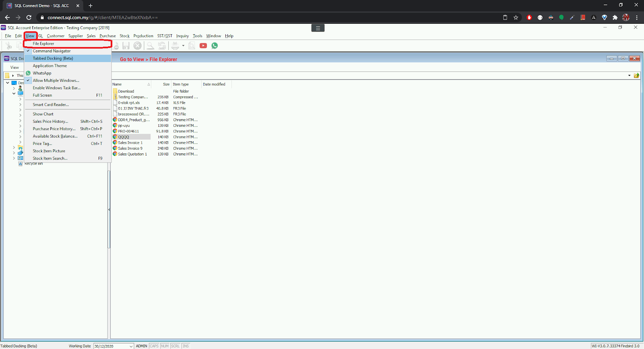Click the print preview icon in toolbar

point(192,45)
